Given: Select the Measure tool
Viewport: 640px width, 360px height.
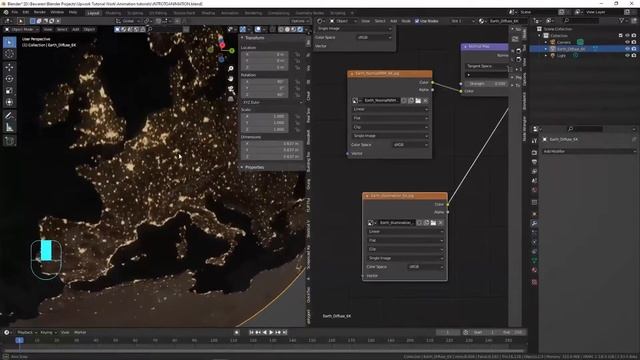Looking at the screenshot, I should [9, 128].
